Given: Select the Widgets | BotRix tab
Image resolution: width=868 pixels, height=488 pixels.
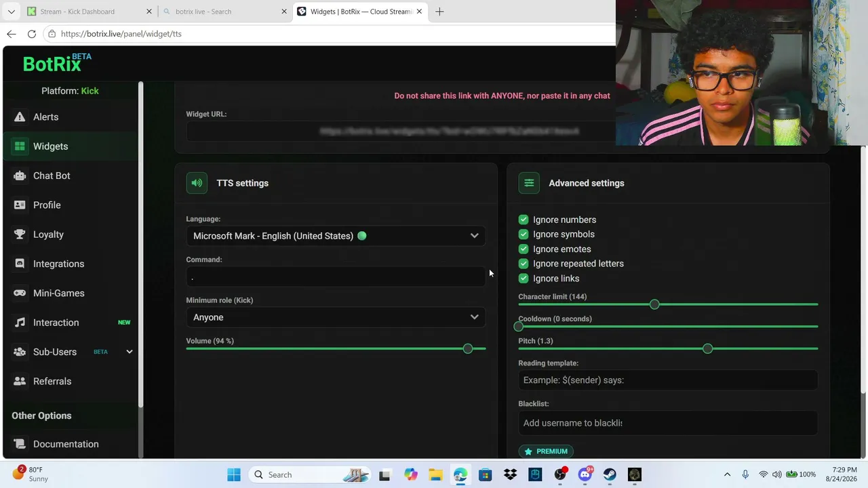Looking at the screenshot, I should [x=361, y=12].
